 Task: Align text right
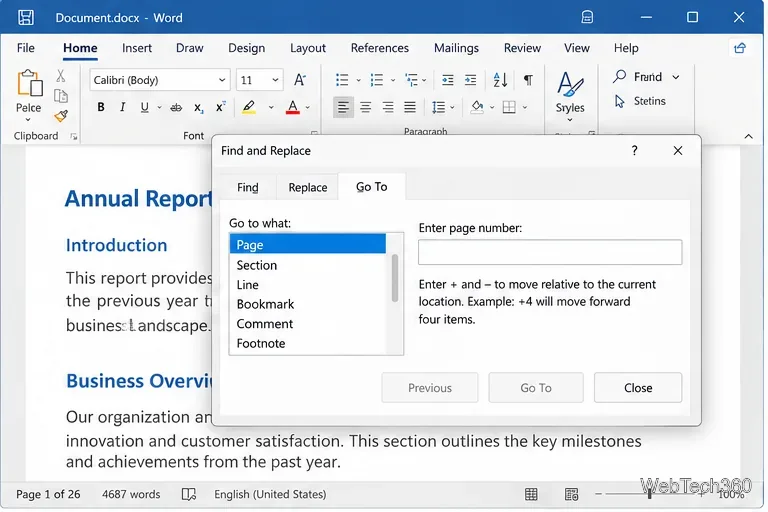point(388,107)
